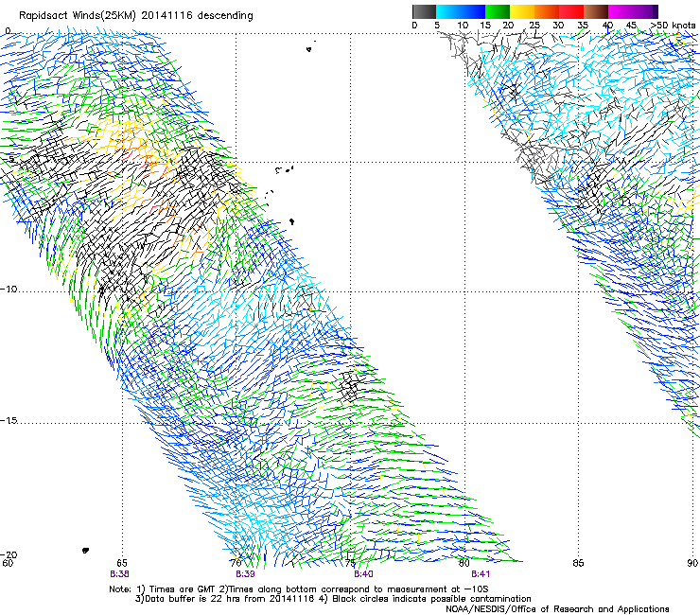Image resolution: width=700 pixels, height=615 pixels.
Task: Click legend value '30' under the color bar
Action: point(558,26)
